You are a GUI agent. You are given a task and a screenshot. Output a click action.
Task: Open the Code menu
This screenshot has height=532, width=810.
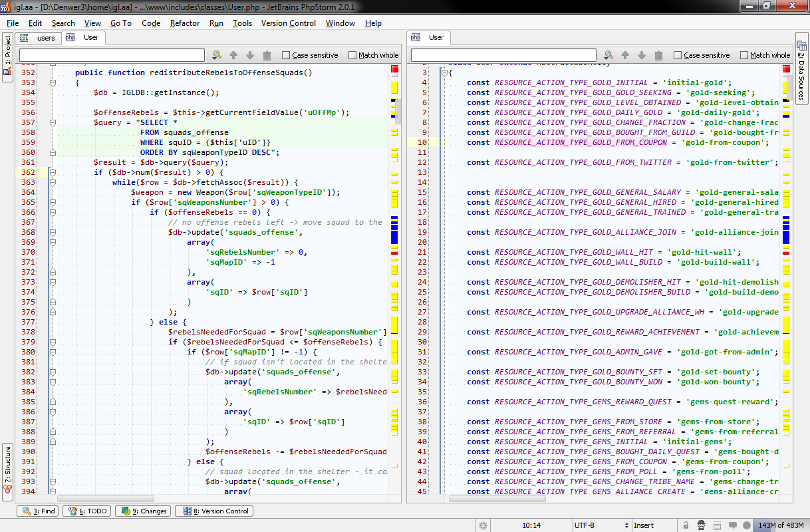pos(151,23)
